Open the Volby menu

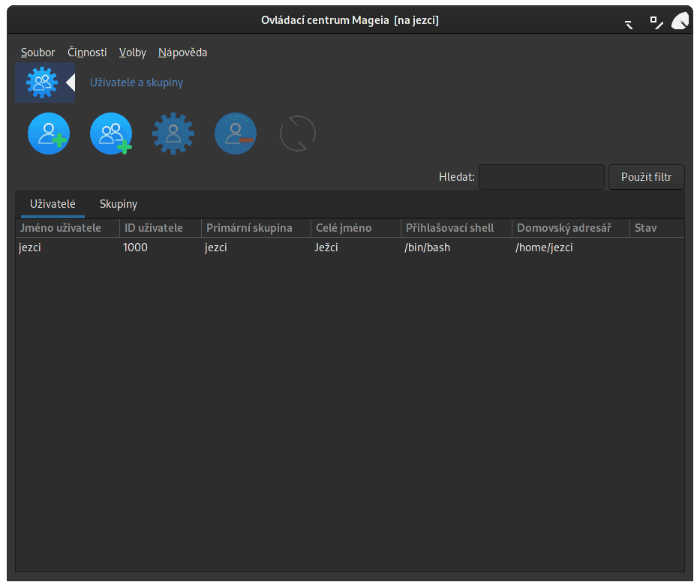click(x=132, y=52)
